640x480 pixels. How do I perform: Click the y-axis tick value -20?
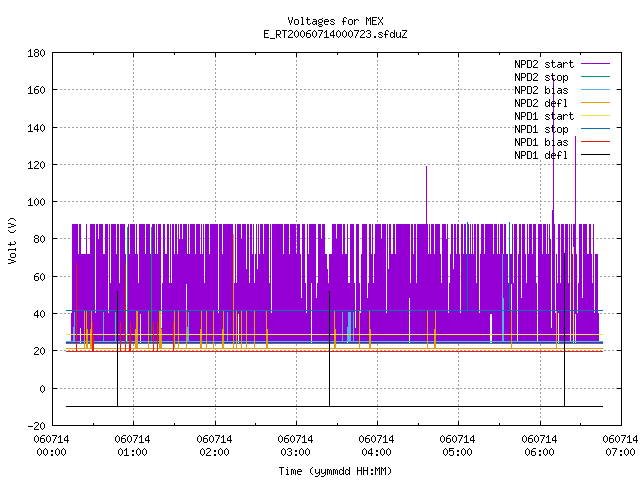coord(36,426)
